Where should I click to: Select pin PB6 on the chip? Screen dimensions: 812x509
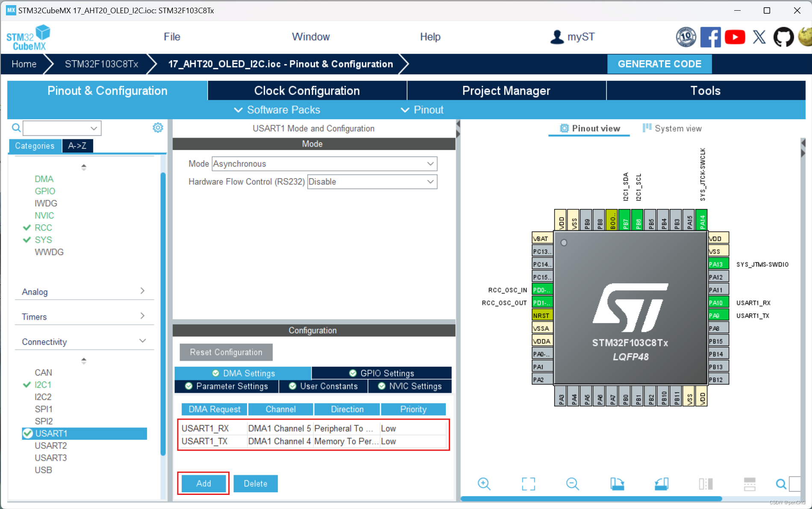click(x=638, y=220)
